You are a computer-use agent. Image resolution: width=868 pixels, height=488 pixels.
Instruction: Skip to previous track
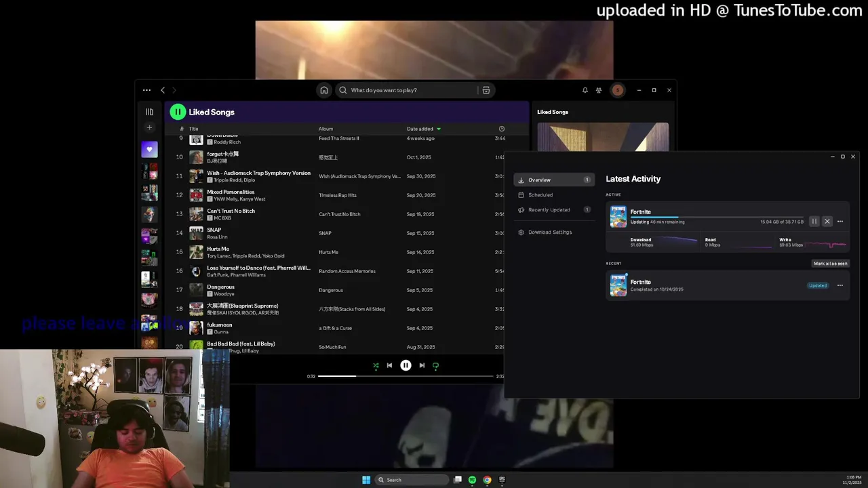(x=389, y=365)
